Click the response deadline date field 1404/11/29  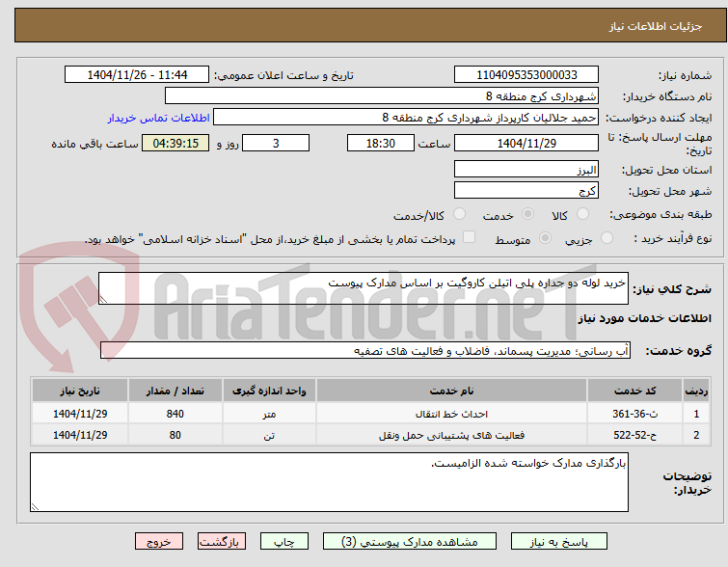pos(526,143)
